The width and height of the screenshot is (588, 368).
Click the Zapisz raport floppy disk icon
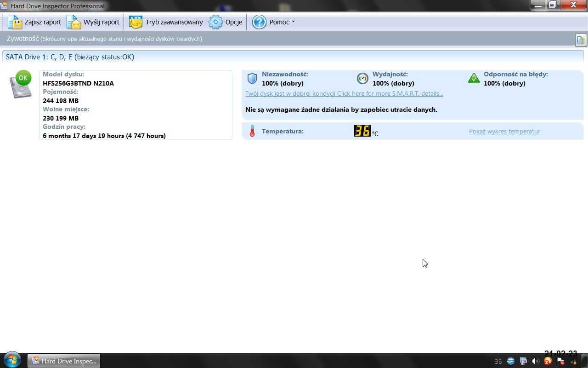click(x=15, y=22)
